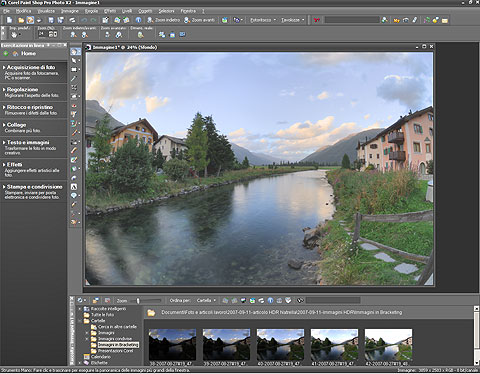Open the Ordina per Cartella dropdown
Screen dimensions: 480x374
[x=206, y=300]
